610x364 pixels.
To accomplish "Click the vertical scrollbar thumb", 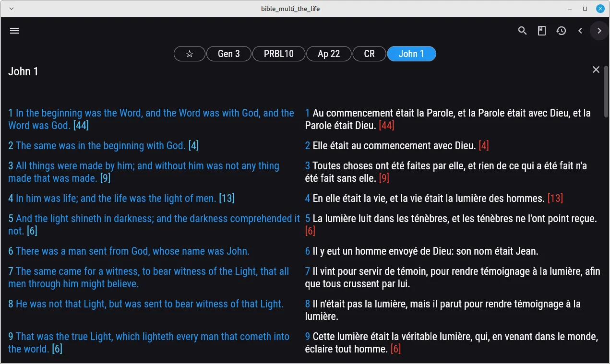I will pos(606,91).
